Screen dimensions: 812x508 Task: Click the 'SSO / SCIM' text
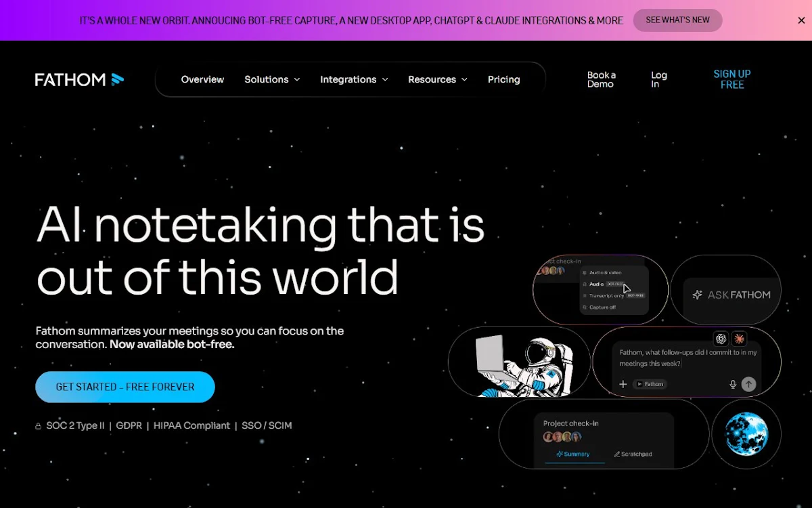click(267, 425)
